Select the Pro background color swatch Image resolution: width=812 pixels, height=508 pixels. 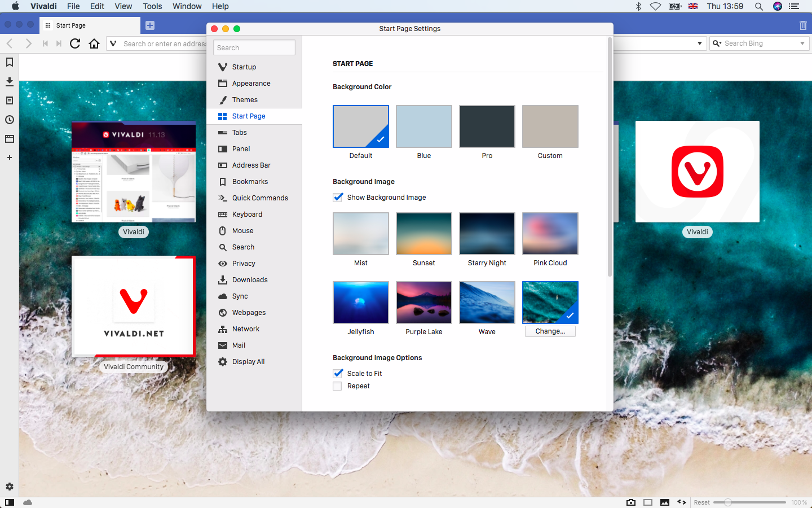(487, 126)
